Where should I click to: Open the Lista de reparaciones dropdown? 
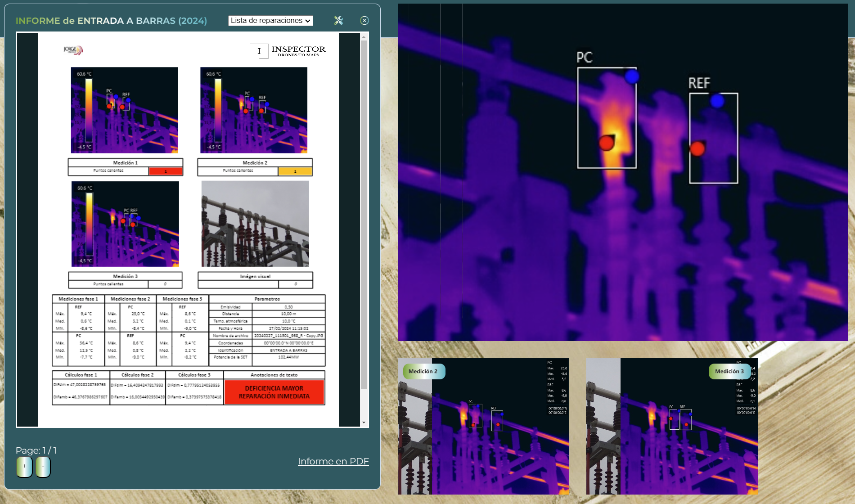270,21
